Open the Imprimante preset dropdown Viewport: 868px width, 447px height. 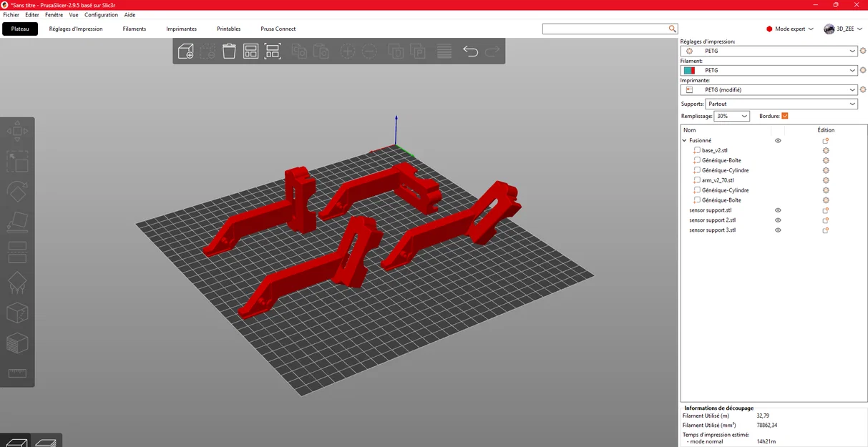[769, 89]
